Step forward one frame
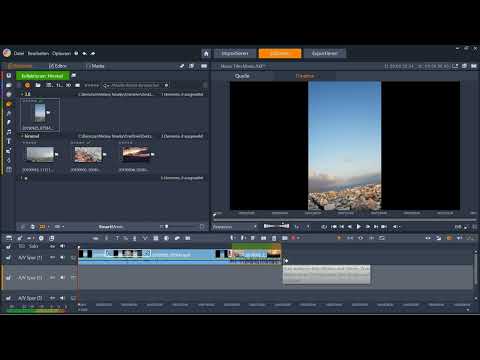Screen dimensions: 480x360 coord(368,227)
